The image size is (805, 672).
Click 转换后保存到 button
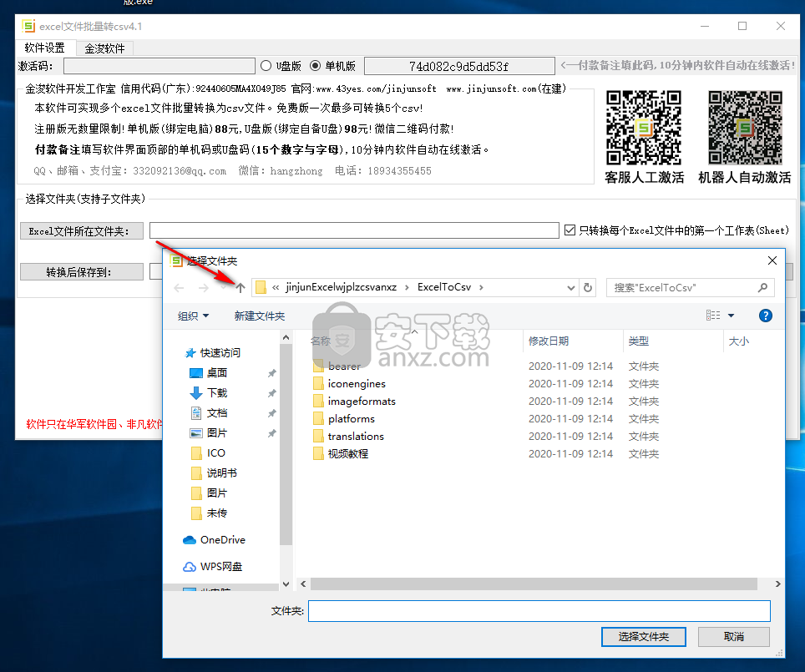pyautogui.click(x=82, y=272)
